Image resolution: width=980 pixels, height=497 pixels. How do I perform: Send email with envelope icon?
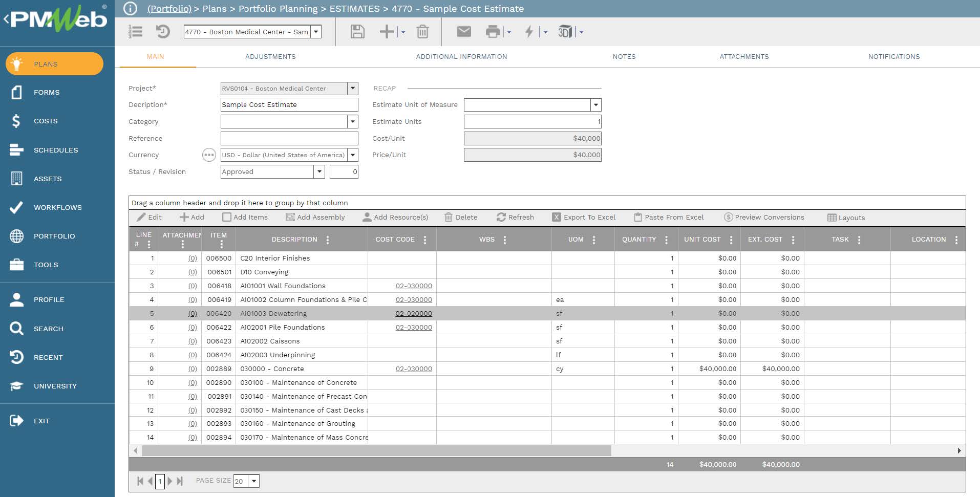[x=464, y=32]
